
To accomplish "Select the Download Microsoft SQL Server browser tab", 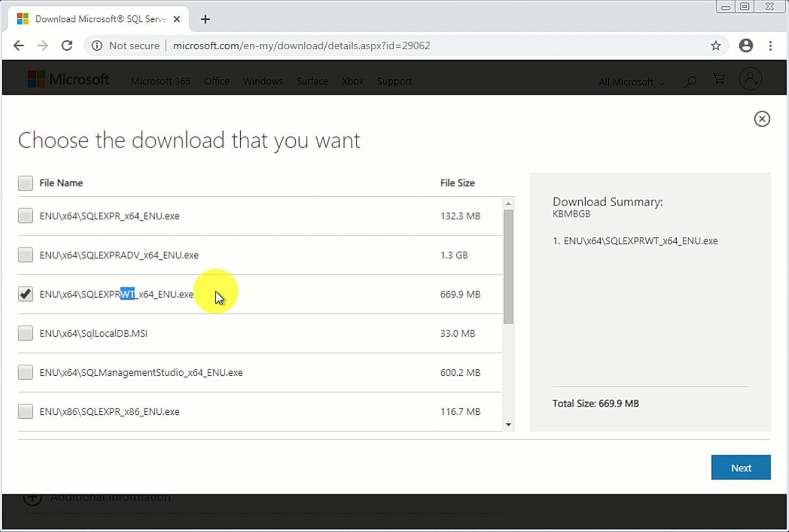I will [99, 19].
